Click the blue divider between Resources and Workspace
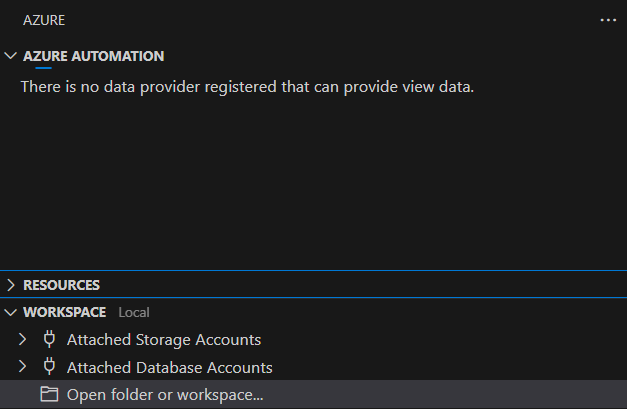The image size is (627, 409). [x=314, y=298]
